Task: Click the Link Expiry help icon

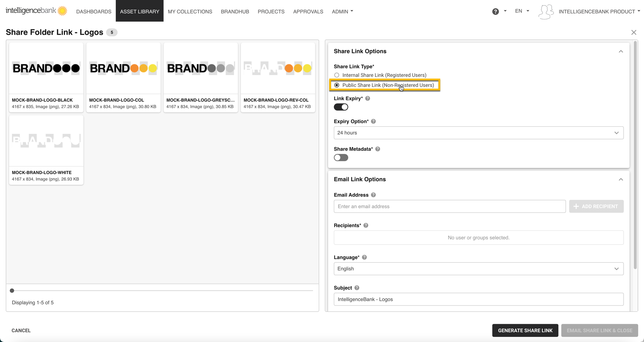Action: click(x=368, y=98)
